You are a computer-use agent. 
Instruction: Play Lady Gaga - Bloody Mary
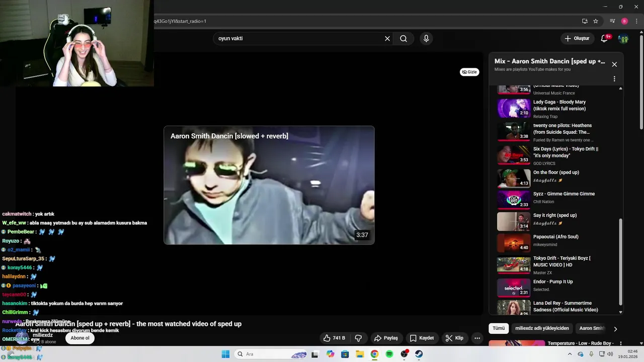pos(557,109)
